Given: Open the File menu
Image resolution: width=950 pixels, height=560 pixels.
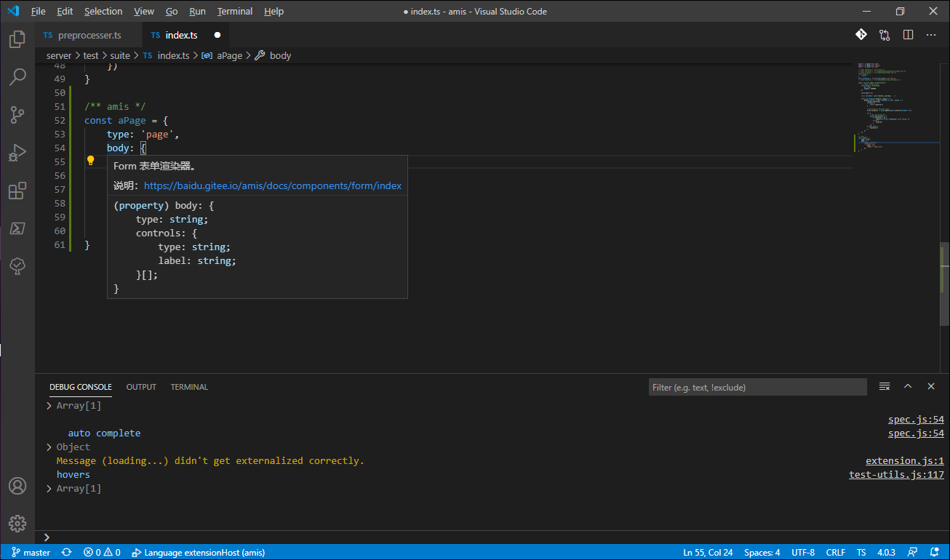Looking at the screenshot, I should (38, 12).
